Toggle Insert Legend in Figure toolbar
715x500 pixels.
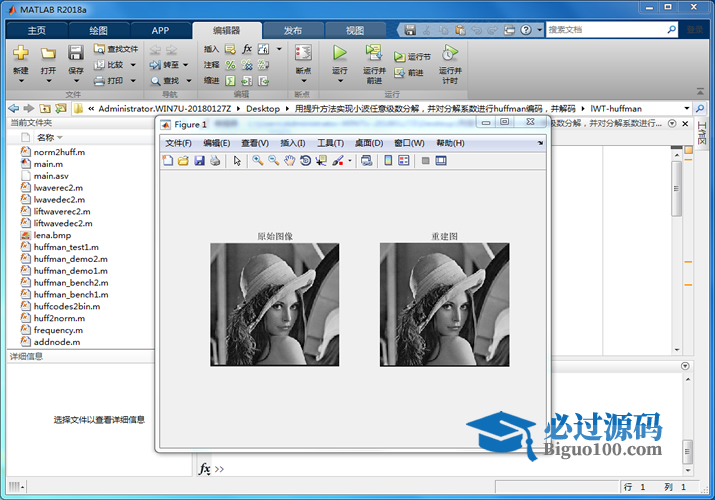coord(403,160)
